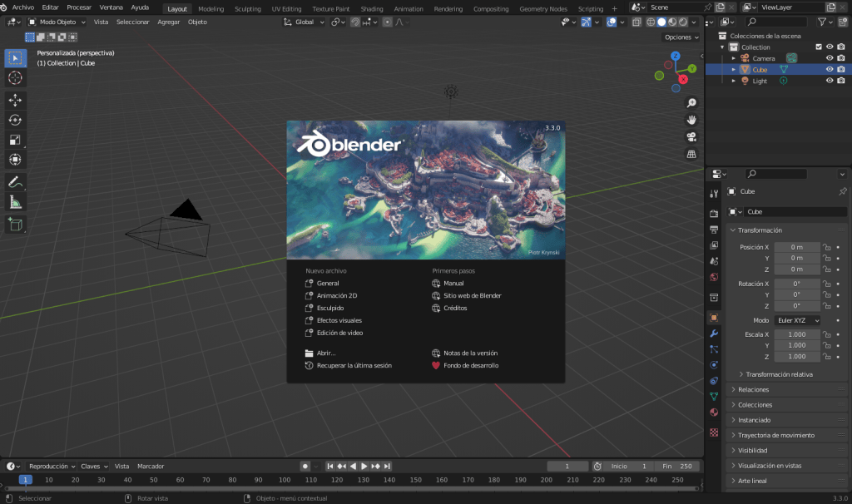Open the Physics properties tab
Viewport: 852px width, 504px height.
pyautogui.click(x=714, y=365)
